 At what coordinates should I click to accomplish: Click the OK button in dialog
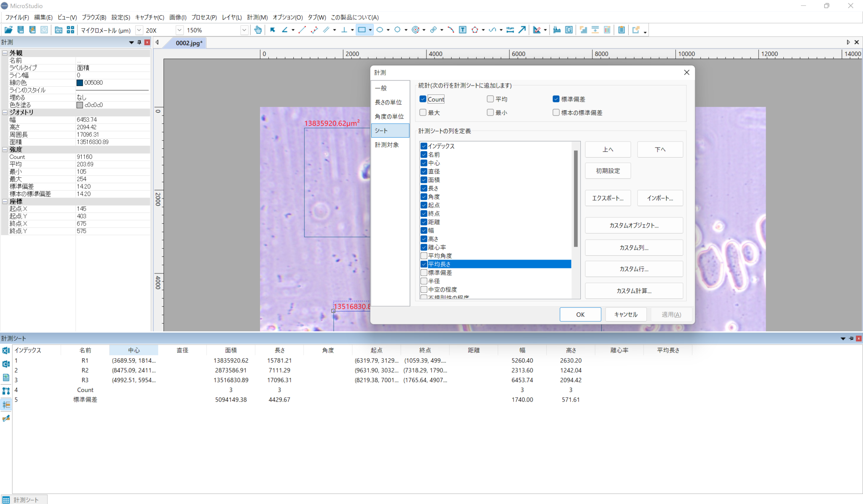coord(580,314)
